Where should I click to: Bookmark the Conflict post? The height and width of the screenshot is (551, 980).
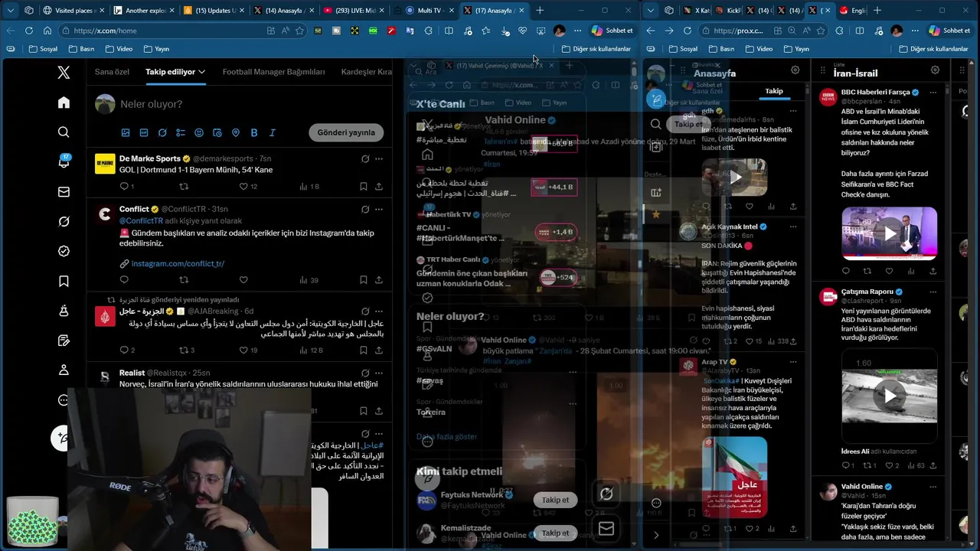point(362,280)
